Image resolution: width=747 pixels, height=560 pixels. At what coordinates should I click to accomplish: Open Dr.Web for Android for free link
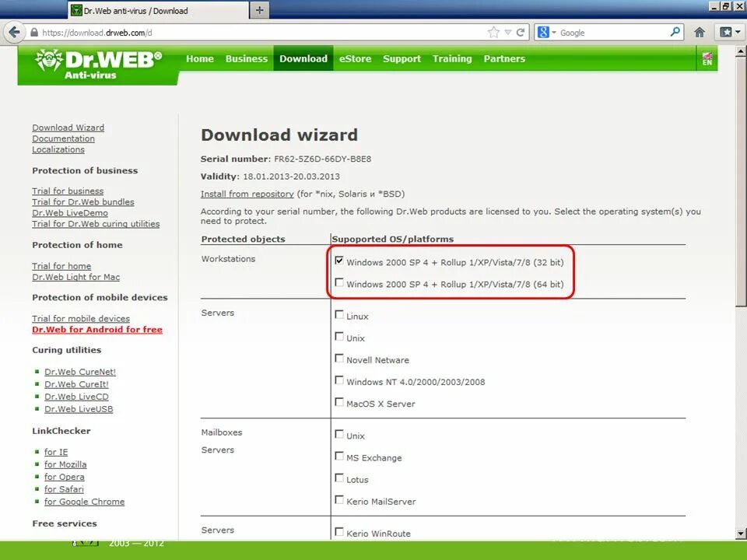(x=97, y=330)
